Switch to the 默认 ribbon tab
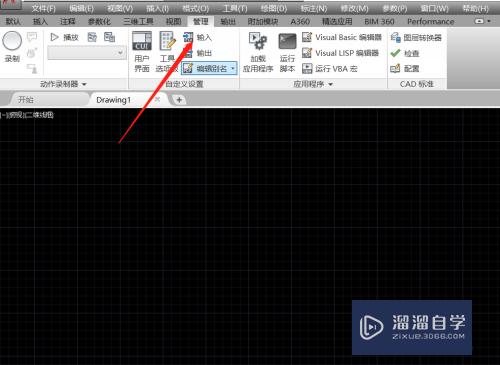 pyautogui.click(x=13, y=22)
